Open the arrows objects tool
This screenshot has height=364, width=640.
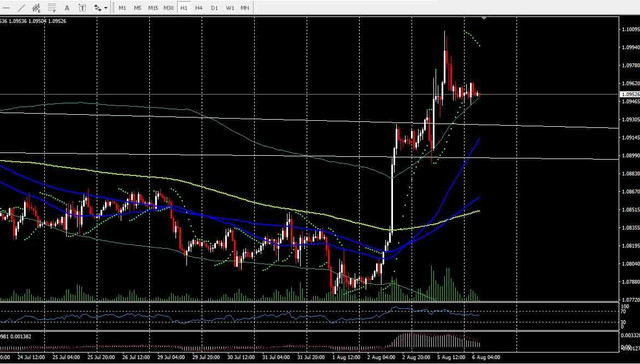click(98, 8)
